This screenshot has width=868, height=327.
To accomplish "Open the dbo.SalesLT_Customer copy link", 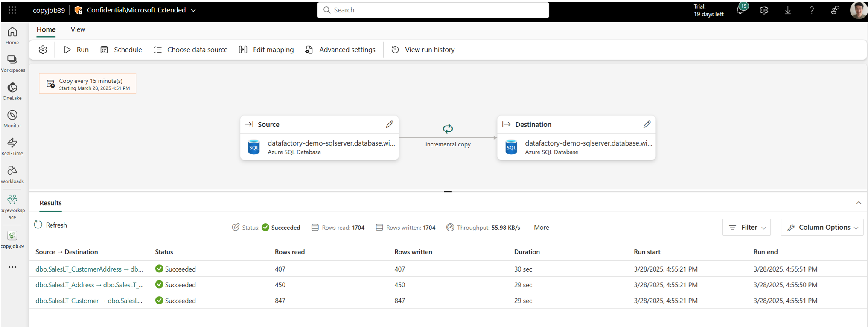I will click(89, 301).
